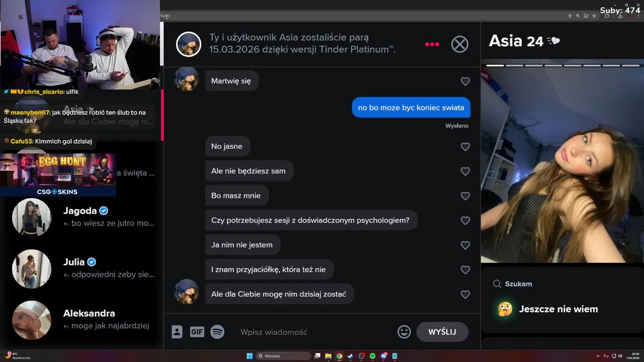
Task: Like the "Ja nim nie jestem" message
Action: pos(465,245)
